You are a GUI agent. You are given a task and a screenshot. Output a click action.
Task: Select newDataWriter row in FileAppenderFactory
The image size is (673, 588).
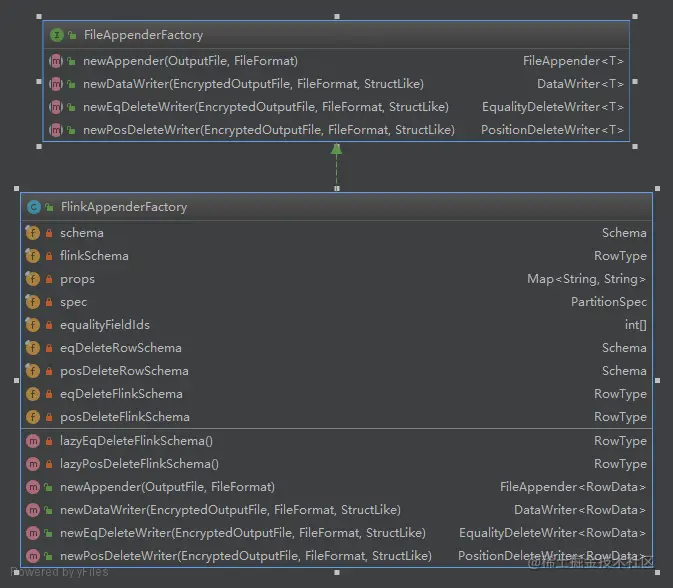[x=336, y=84]
